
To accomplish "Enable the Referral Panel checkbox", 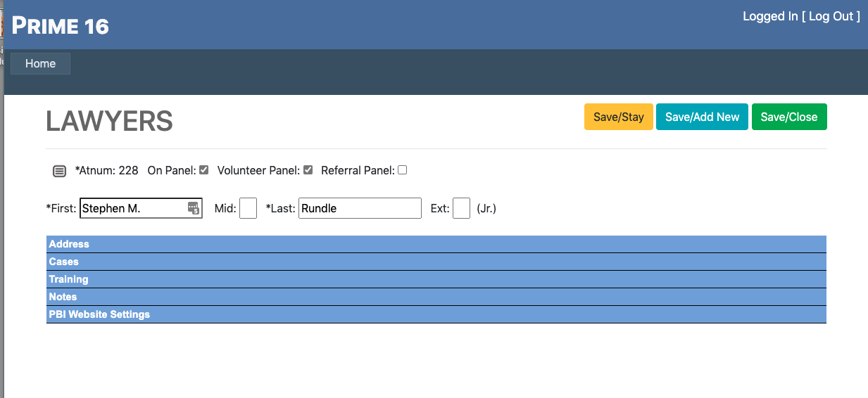I will (x=403, y=170).
